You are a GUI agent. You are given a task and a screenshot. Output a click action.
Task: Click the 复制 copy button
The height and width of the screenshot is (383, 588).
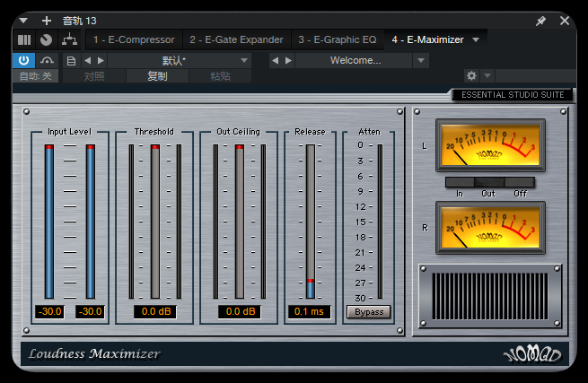tap(157, 76)
